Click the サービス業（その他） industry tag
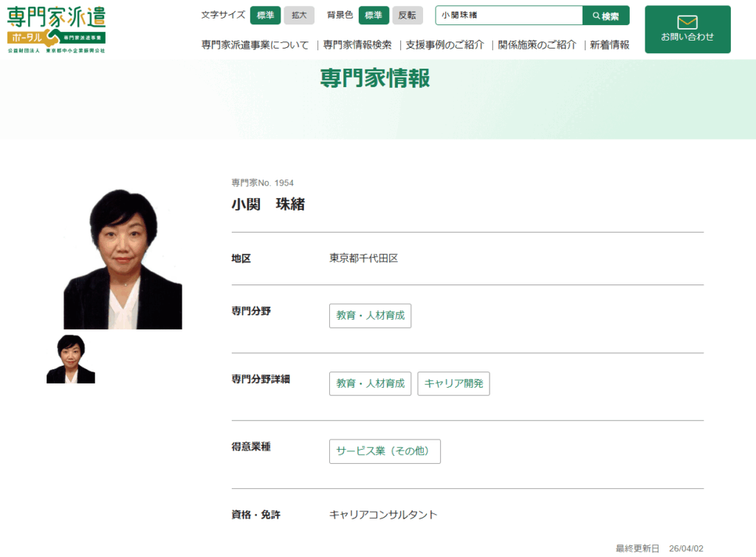 (x=385, y=451)
